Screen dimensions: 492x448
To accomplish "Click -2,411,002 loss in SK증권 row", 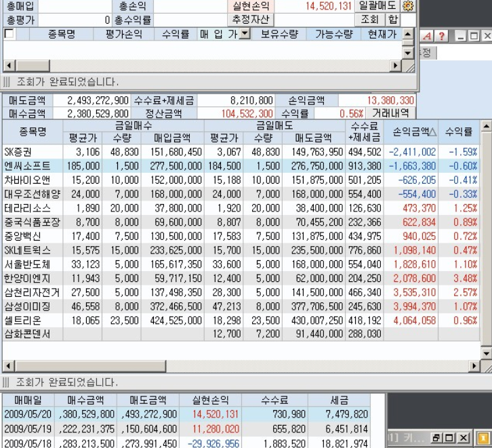I will 412,152.
